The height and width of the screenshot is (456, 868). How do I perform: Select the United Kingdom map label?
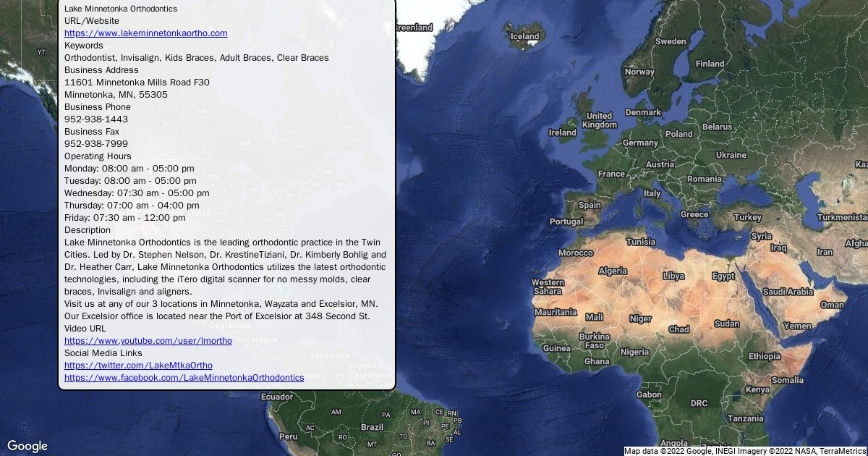(599, 120)
